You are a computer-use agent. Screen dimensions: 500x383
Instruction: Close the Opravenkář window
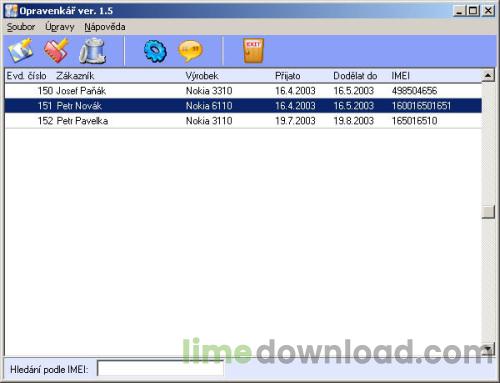tap(488, 11)
